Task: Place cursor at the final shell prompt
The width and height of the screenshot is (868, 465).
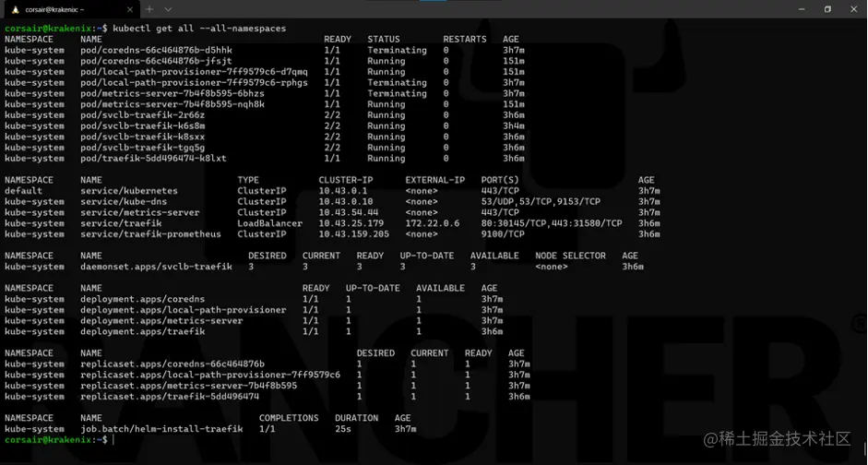Action: tap(113, 439)
